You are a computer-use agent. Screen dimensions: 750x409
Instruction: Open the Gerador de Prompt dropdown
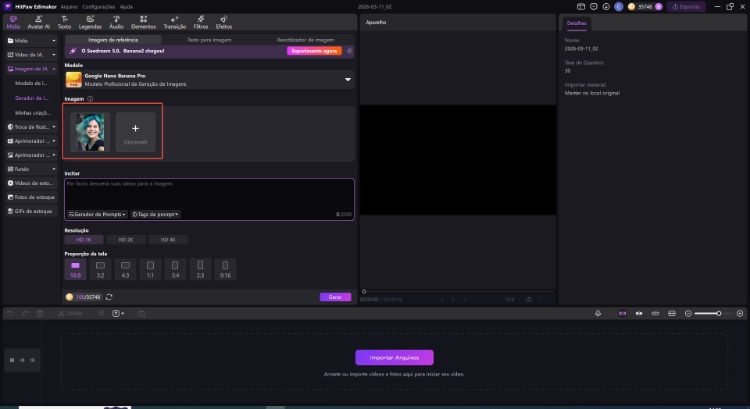pos(97,214)
